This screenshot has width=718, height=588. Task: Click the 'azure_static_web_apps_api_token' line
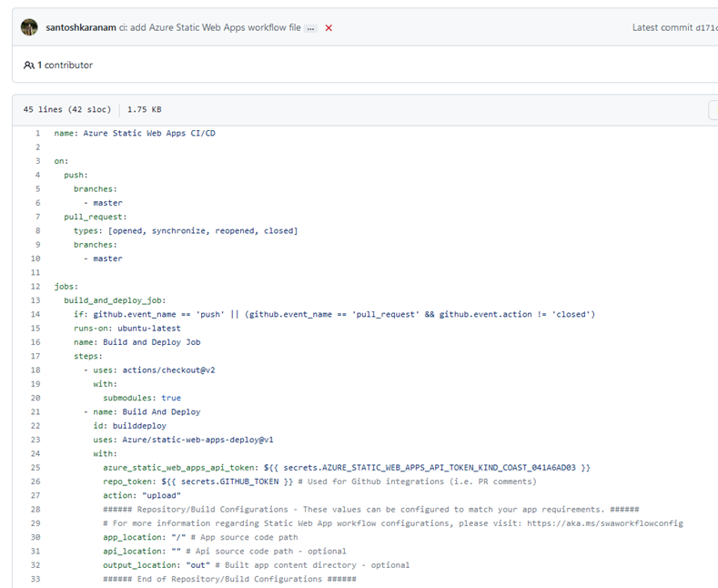347,468
